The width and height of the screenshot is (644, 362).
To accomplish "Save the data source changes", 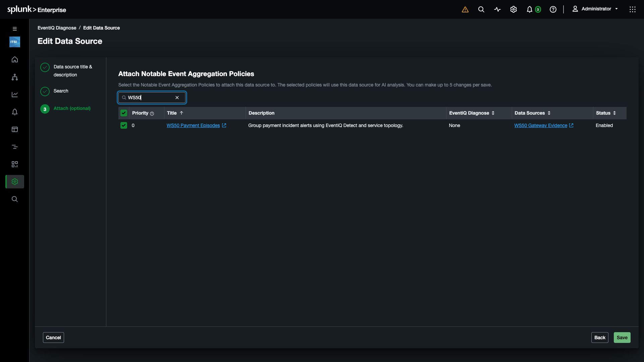I will tap(622, 338).
